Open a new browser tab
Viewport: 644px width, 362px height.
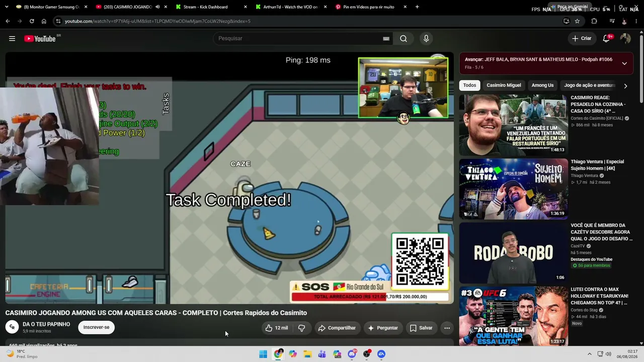(x=417, y=7)
